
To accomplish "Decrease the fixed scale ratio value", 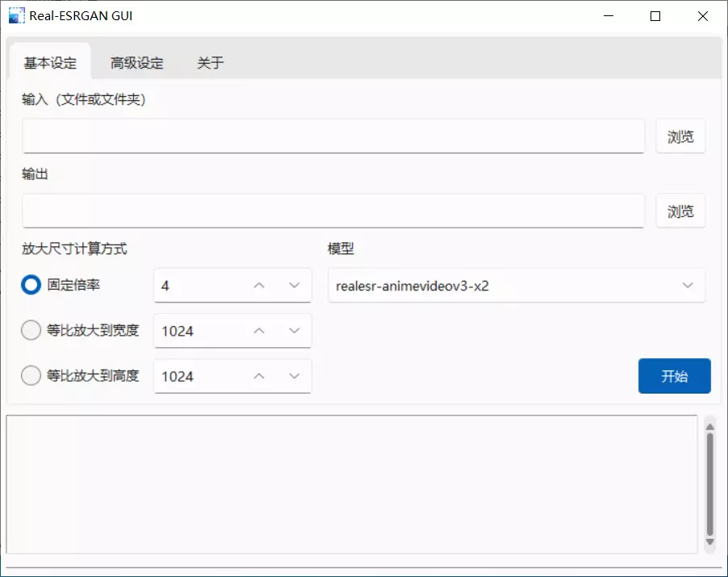I will pyautogui.click(x=294, y=286).
